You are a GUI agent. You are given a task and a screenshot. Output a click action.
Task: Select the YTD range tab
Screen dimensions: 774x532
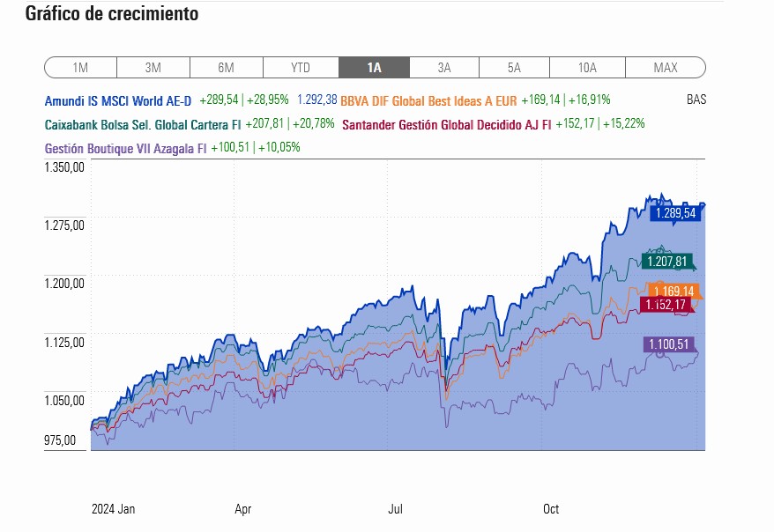tap(301, 68)
